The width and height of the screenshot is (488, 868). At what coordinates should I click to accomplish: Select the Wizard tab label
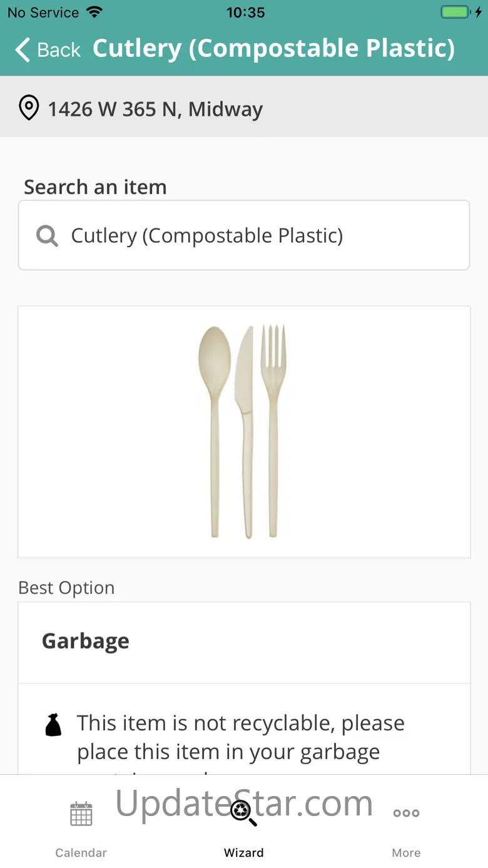pyautogui.click(x=243, y=852)
